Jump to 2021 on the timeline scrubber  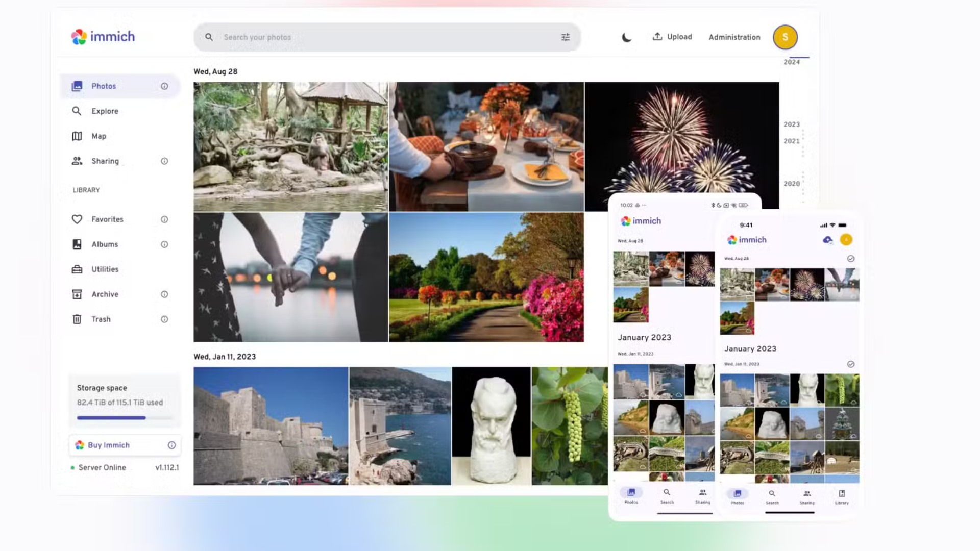[792, 141]
